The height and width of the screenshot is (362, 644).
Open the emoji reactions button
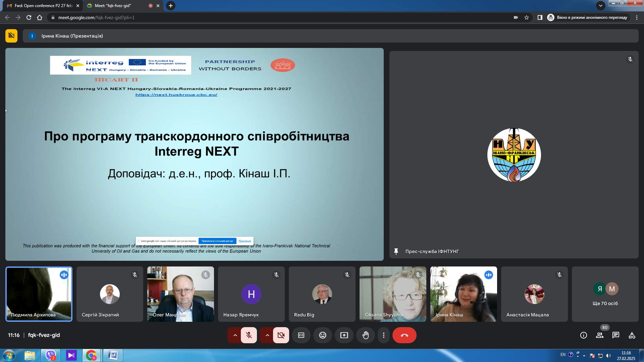click(x=323, y=335)
